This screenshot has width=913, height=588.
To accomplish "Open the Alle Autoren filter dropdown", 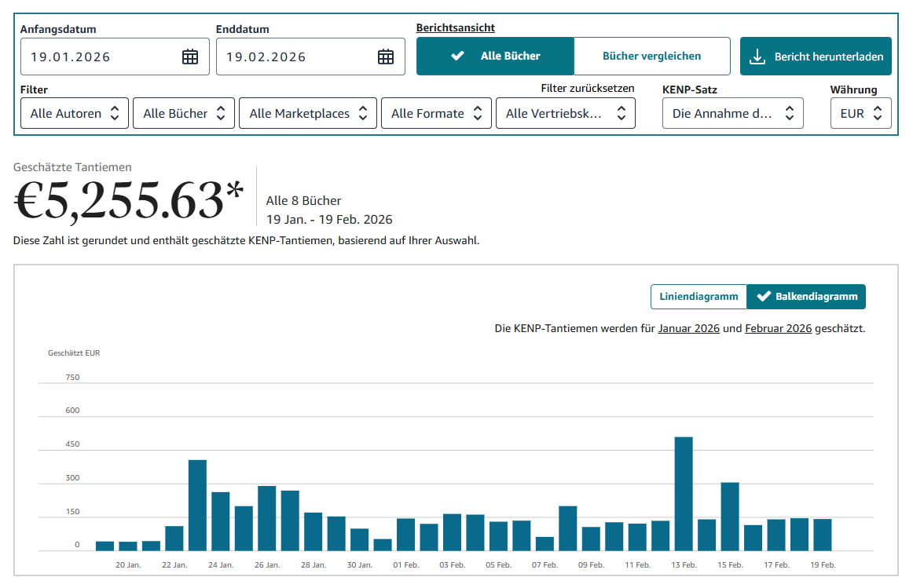I will tap(75, 113).
